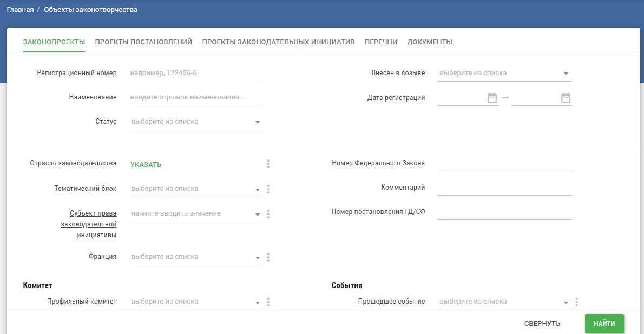Open the Документы tab

tap(430, 42)
